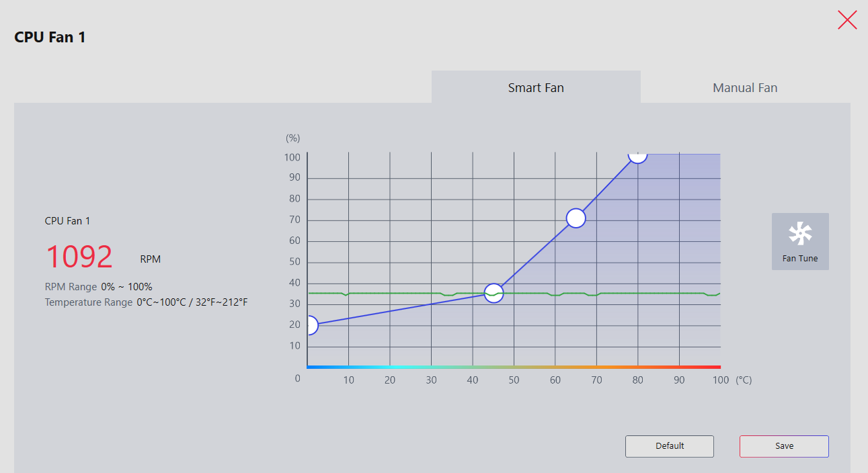Click the red 1092 RPM reading
Image resolution: width=868 pixels, height=473 pixels.
click(x=79, y=257)
